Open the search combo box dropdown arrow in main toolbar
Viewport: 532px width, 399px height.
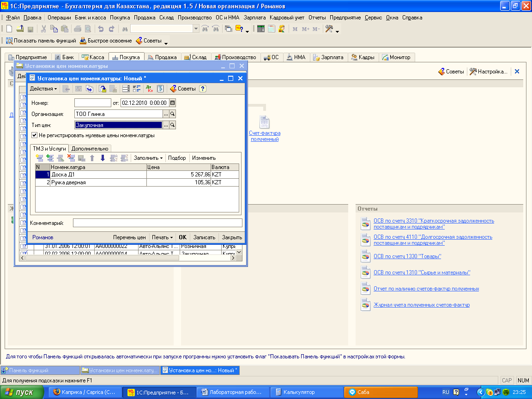(196, 29)
